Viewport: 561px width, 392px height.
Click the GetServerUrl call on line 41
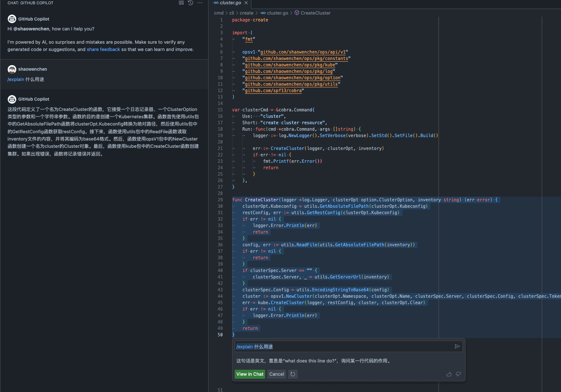pos(346,277)
